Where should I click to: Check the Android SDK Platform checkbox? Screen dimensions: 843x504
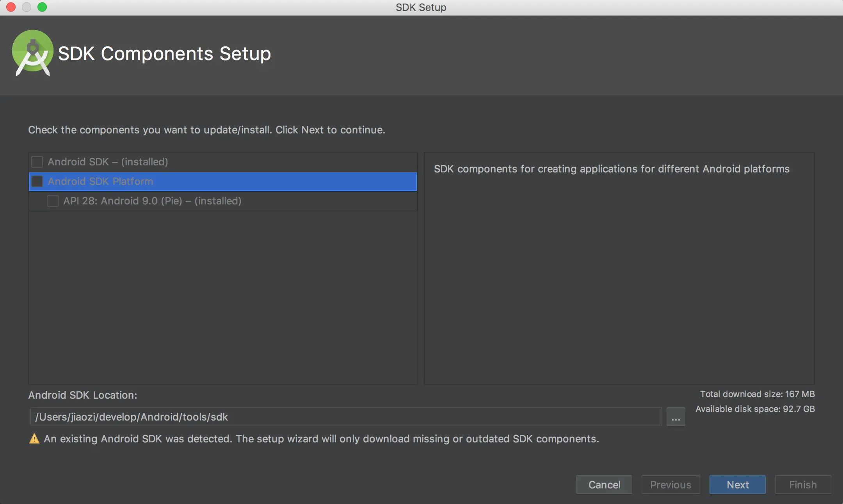[x=37, y=181]
